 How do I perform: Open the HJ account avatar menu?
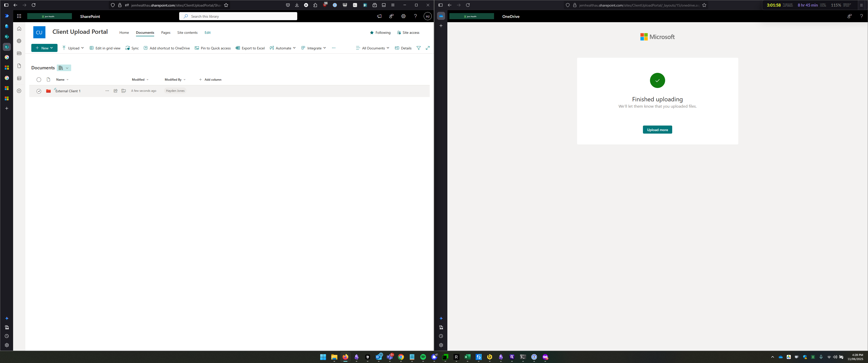click(x=428, y=16)
